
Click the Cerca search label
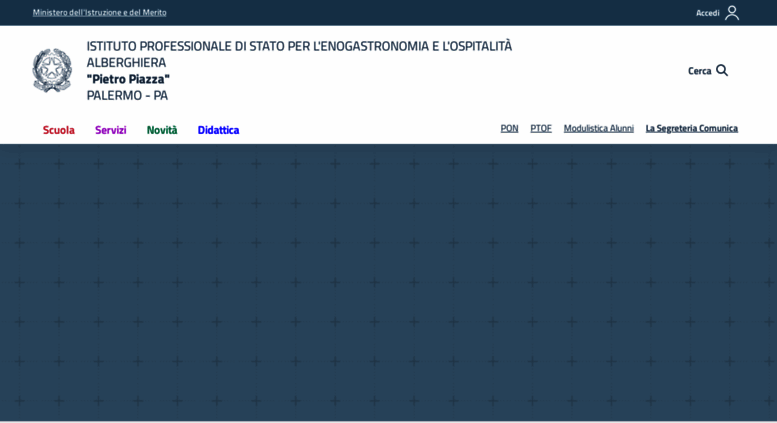699,71
